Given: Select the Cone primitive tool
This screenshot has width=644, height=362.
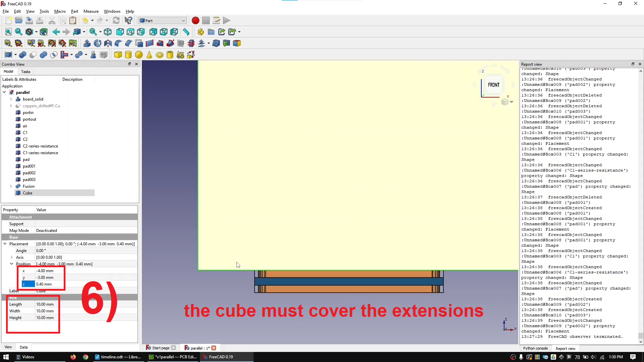Looking at the screenshot, I should (149, 55).
